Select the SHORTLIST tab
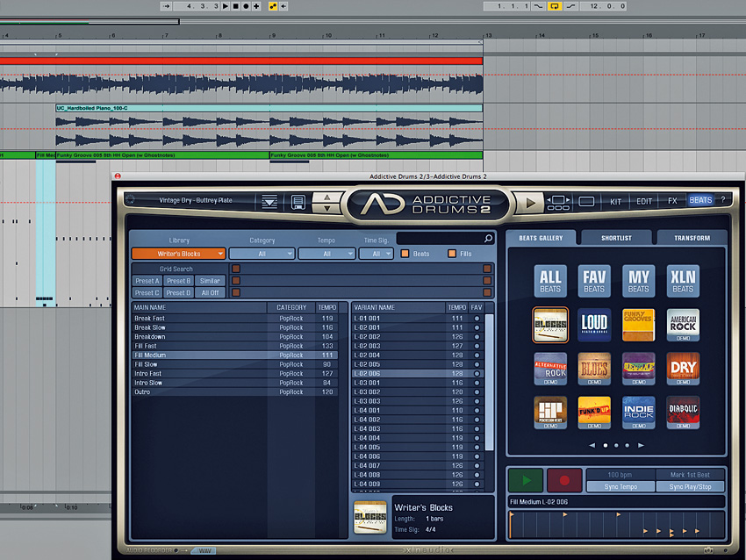 pos(616,238)
